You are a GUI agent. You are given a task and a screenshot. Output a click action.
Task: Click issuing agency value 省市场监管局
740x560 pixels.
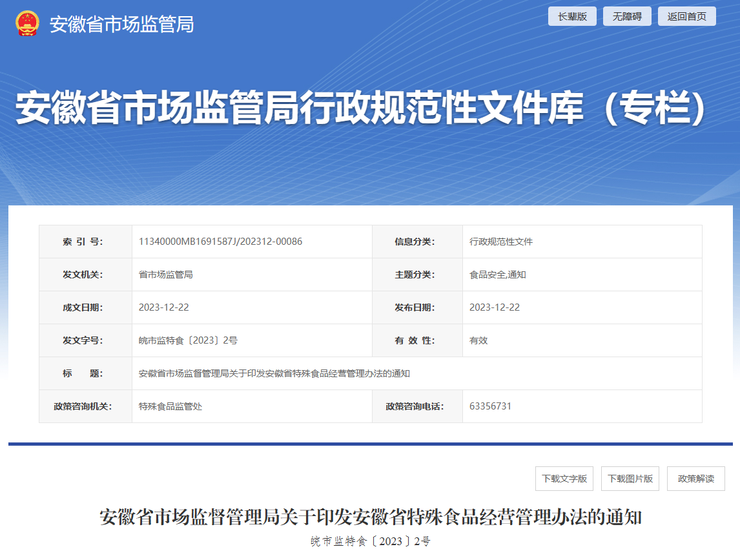tap(165, 275)
